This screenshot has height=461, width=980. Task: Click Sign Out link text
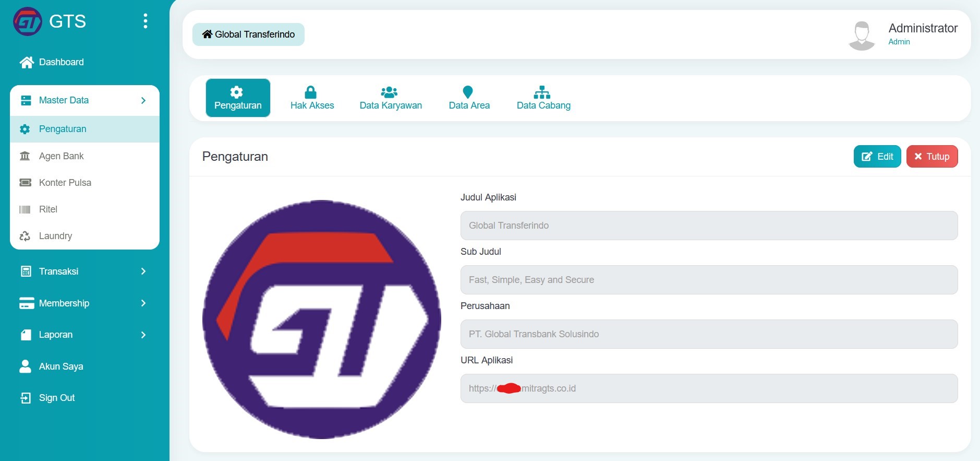[x=57, y=398]
